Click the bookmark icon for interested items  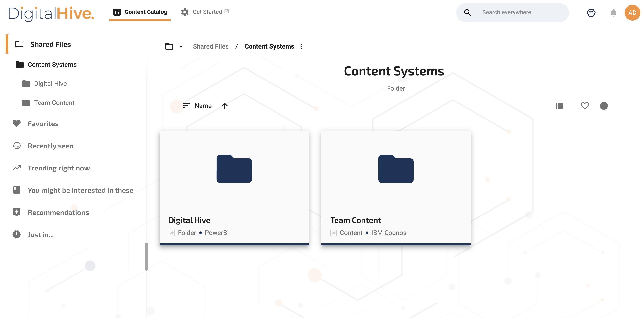click(x=17, y=190)
